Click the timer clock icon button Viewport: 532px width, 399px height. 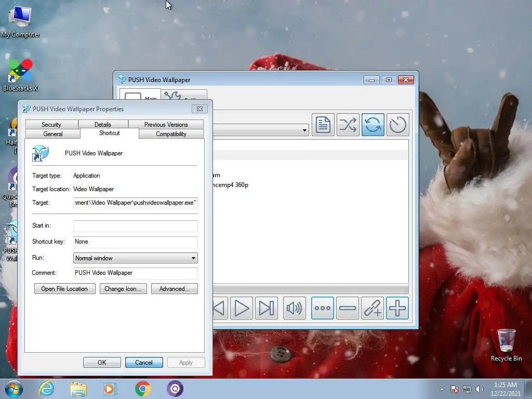tap(397, 125)
